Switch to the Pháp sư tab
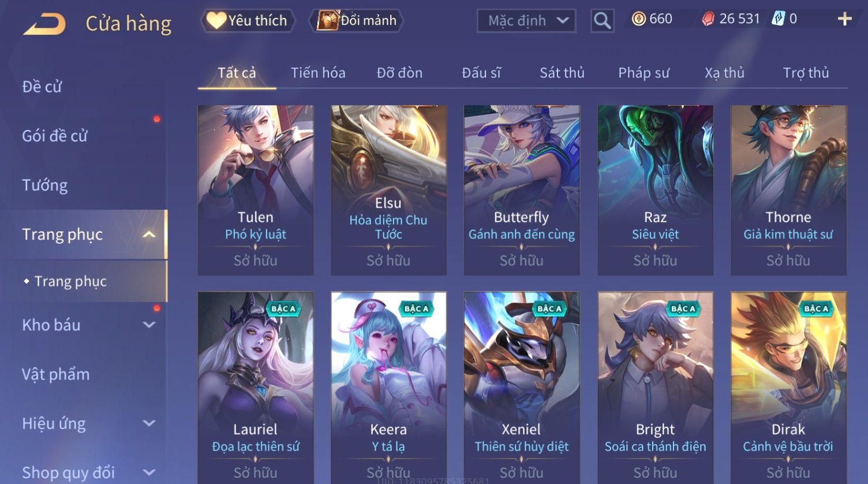 [643, 73]
